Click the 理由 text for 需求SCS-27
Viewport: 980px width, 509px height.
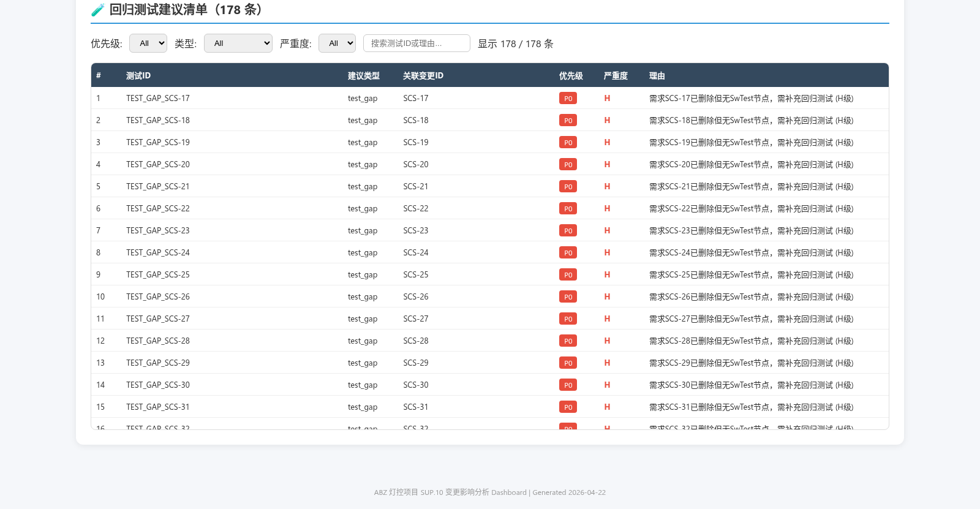coord(751,319)
